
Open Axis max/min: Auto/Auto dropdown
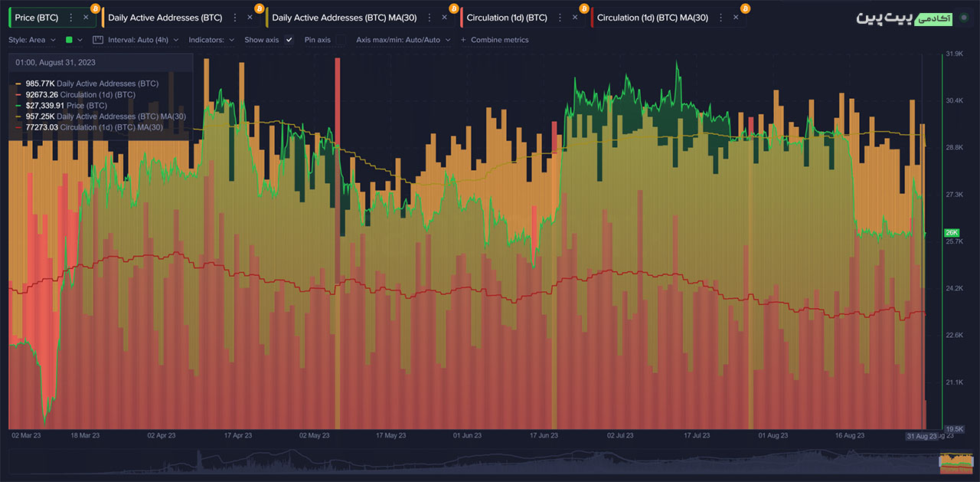click(403, 40)
